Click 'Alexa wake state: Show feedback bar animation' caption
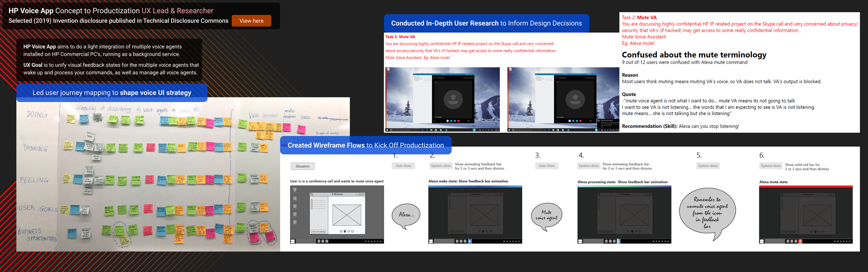 [x=468, y=181]
